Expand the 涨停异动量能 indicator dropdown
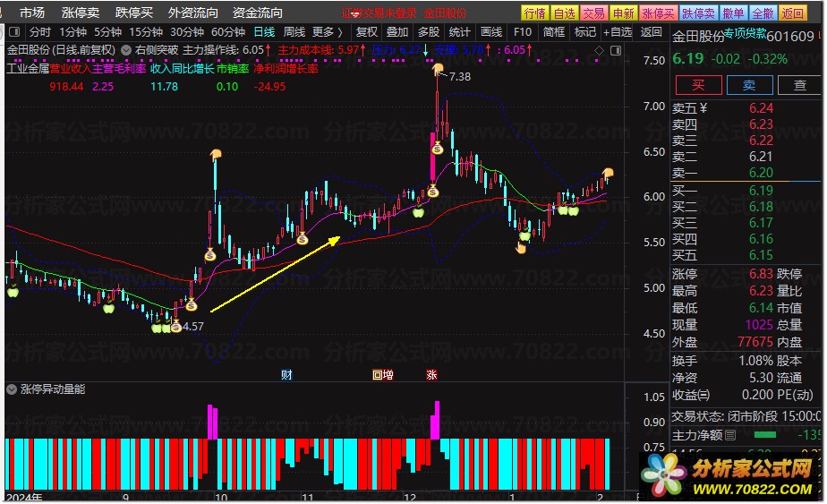This screenshot has width=827, height=504. [12, 389]
